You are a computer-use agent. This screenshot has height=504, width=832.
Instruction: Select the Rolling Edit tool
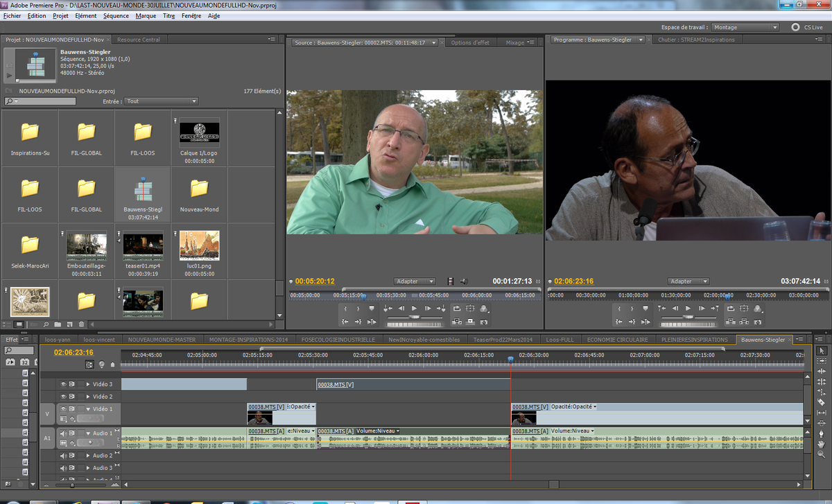(x=822, y=382)
